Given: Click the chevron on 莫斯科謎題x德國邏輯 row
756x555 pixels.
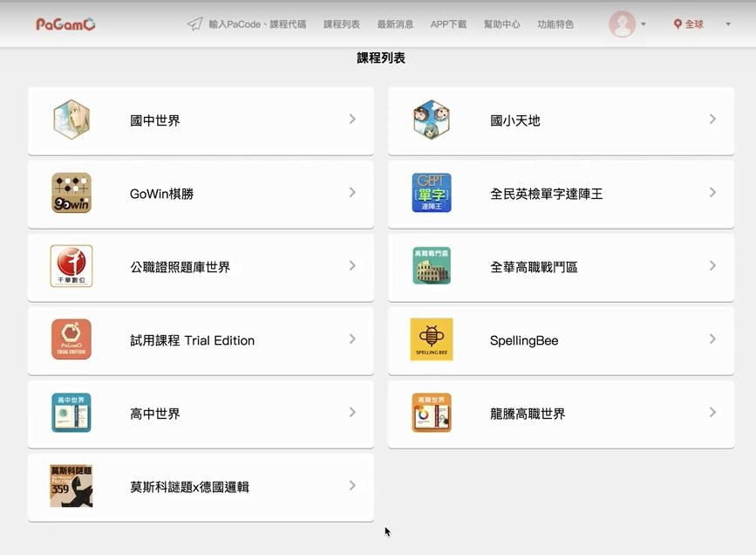Looking at the screenshot, I should click(352, 486).
